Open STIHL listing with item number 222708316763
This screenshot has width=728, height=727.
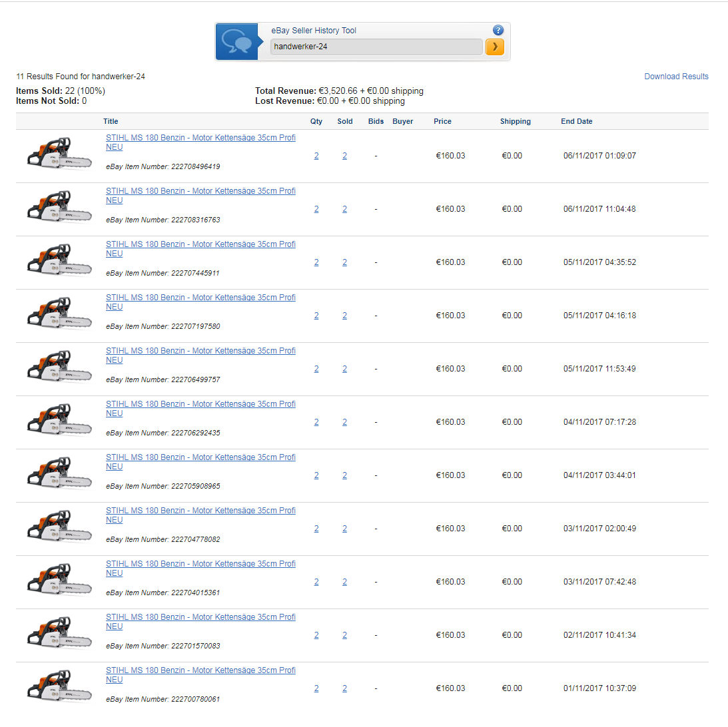click(200, 191)
